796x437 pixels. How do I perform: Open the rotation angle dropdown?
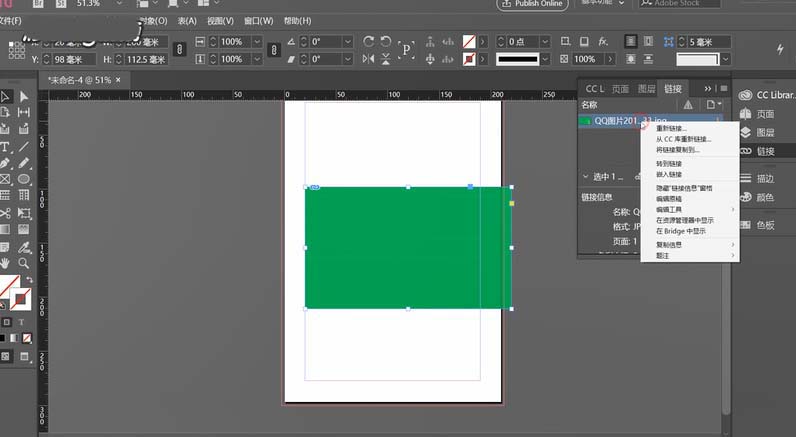(348, 42)
